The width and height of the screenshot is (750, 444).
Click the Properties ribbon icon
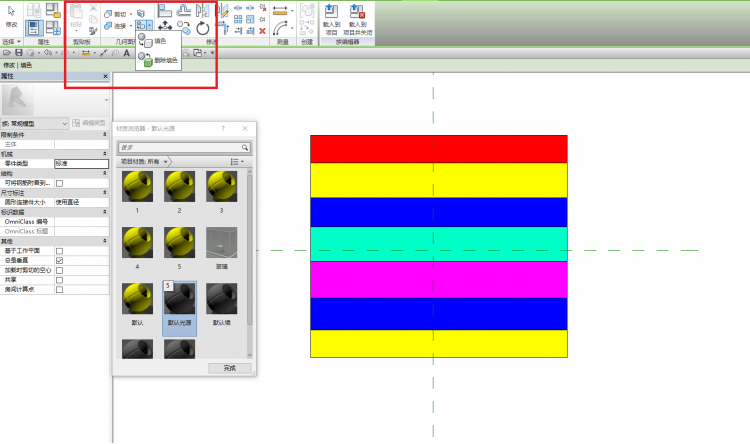tap(33, 28)
